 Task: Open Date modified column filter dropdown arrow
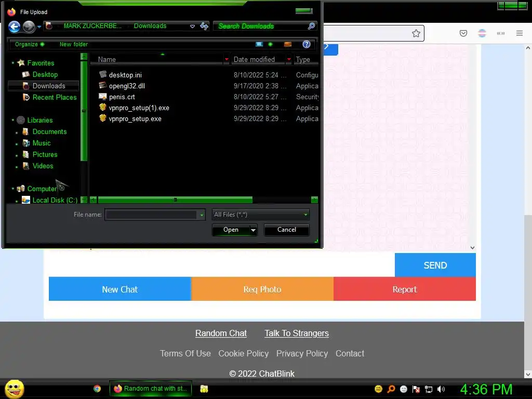289,59
